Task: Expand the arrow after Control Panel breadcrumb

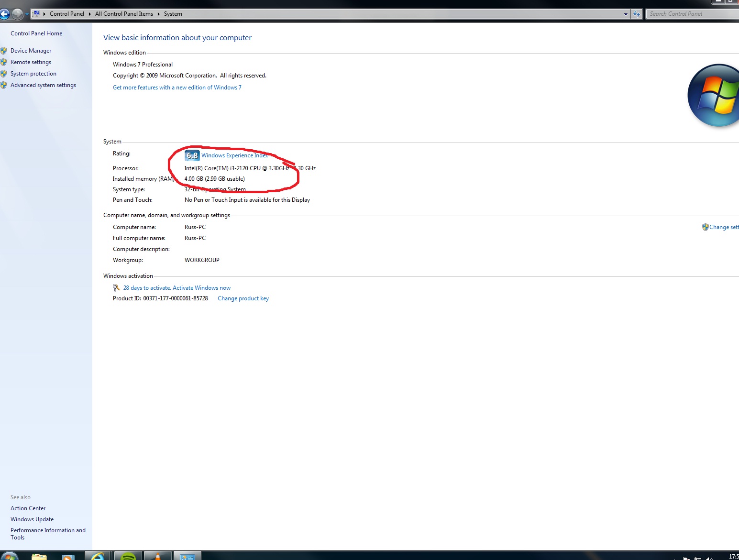Action: point(89,14)
